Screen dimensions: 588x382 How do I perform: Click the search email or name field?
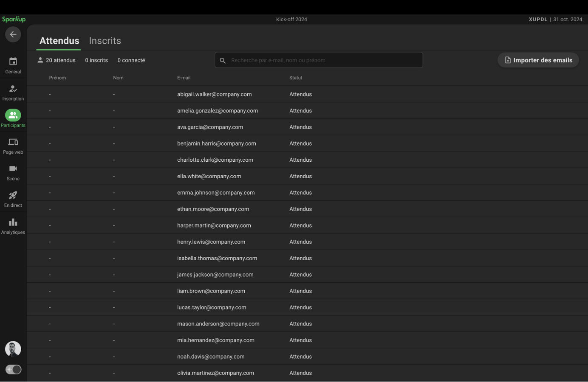[x=319, y=60]
